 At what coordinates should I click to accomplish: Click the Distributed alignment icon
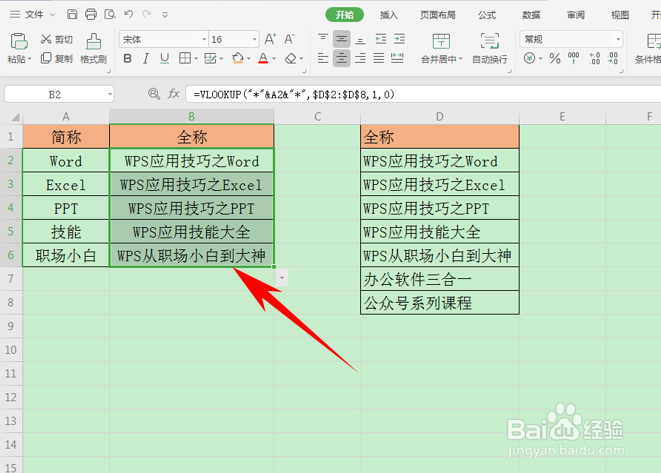tap(397, 58)
